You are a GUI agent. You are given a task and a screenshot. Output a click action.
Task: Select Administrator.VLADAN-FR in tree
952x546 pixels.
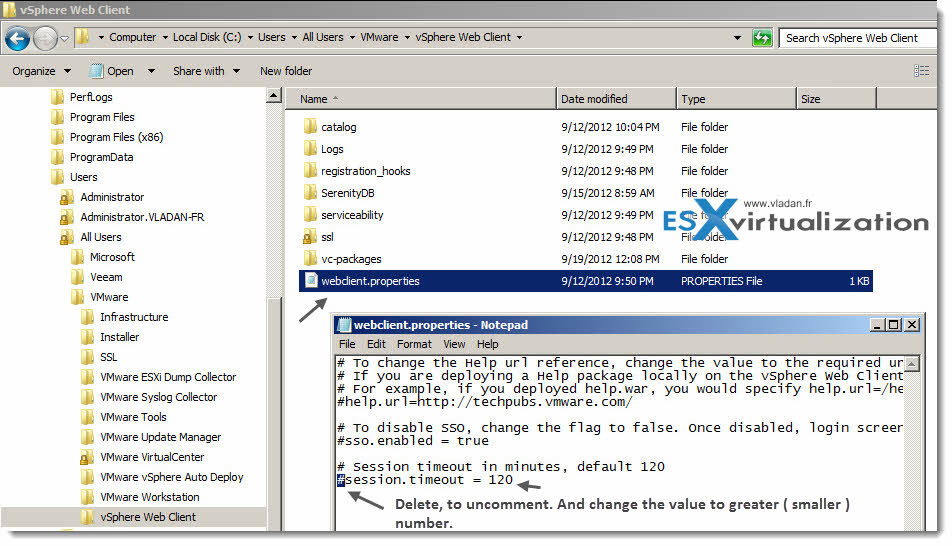[142, 217]
